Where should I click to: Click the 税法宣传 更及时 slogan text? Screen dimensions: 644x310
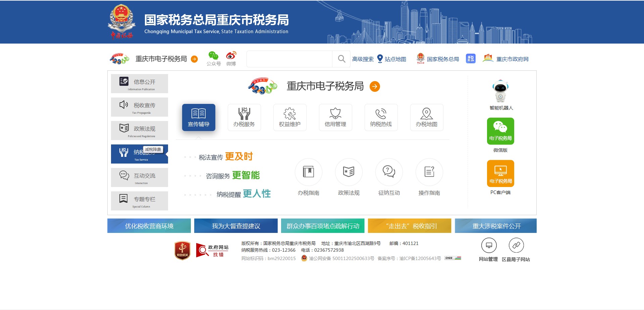coord(225,157)
